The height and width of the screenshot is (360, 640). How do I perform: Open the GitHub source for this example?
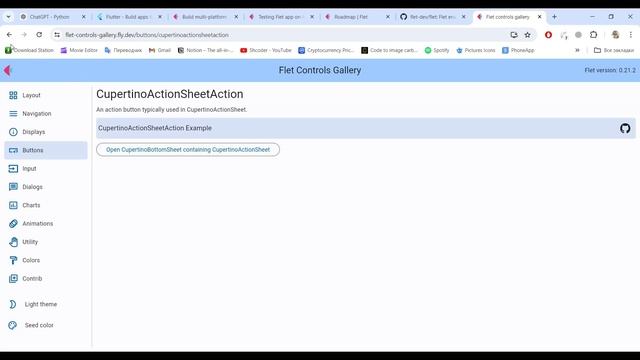(625, 128)
